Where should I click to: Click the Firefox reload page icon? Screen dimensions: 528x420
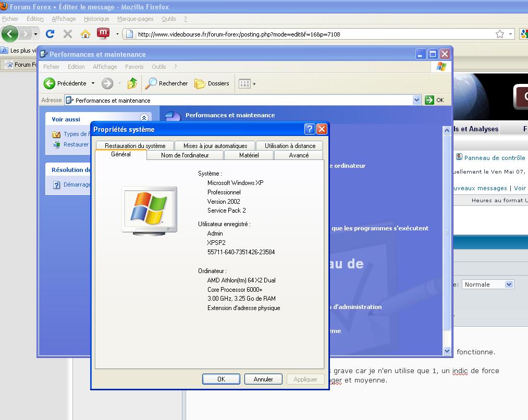point(50,34)
